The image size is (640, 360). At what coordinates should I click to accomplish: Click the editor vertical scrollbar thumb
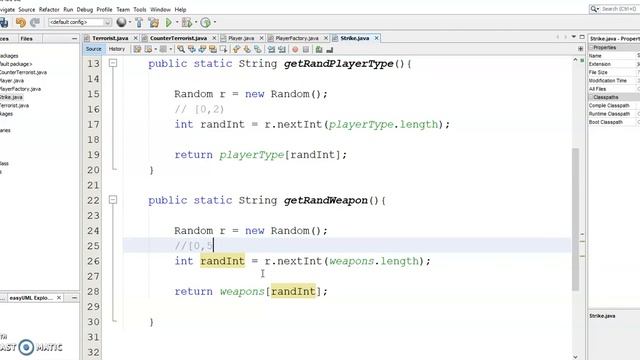576,220
